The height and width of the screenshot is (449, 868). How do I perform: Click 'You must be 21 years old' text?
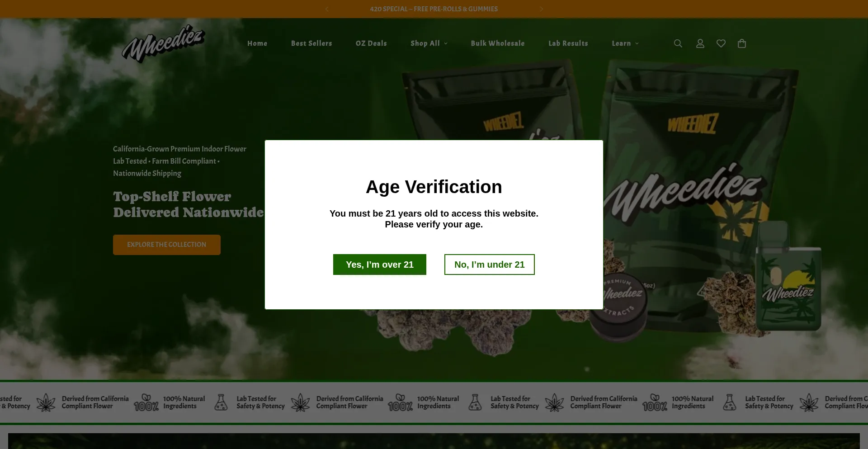[434, 213]
